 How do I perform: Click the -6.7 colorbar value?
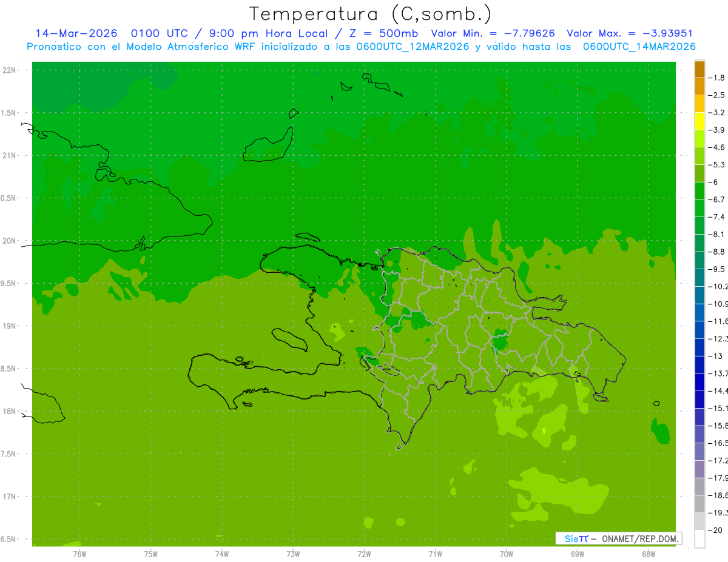coord(716,199)
